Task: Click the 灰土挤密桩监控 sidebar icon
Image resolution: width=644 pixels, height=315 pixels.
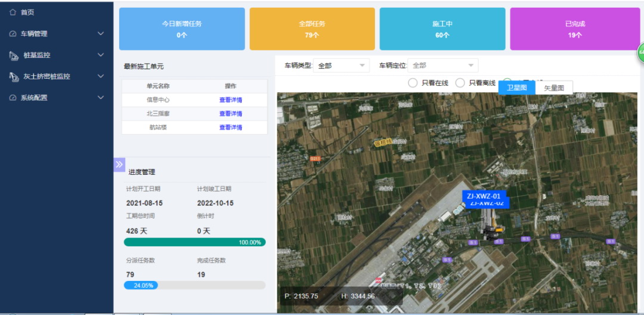Action: [x=14, y=77]
